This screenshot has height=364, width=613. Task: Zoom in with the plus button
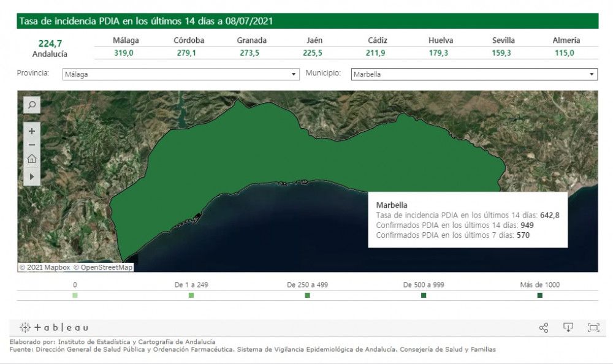tap(32, 131)
